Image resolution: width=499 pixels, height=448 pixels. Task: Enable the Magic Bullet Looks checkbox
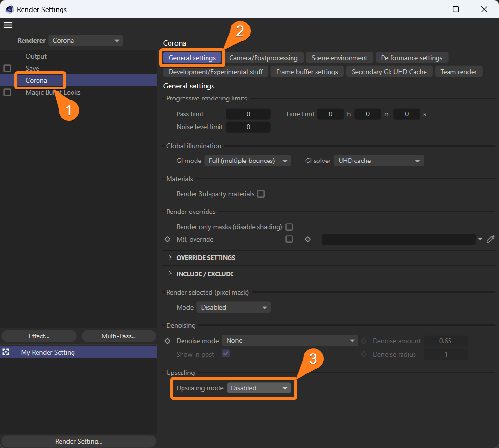[7, 92]
